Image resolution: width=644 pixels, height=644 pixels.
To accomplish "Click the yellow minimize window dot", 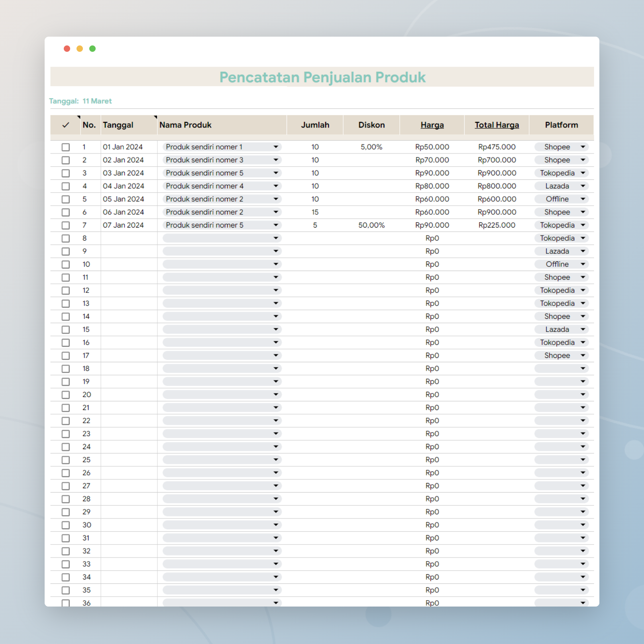I will (80, 49).
